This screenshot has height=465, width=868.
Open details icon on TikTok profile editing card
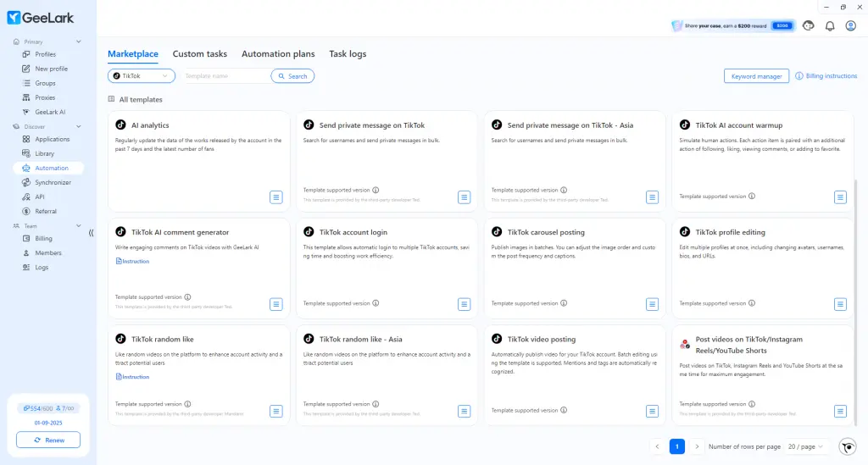[840, 304]
